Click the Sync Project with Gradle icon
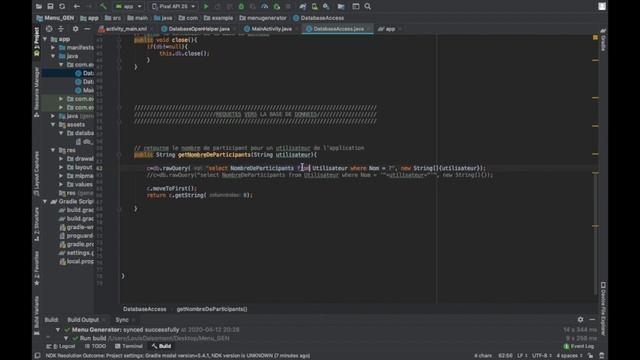 coord(302,7)
